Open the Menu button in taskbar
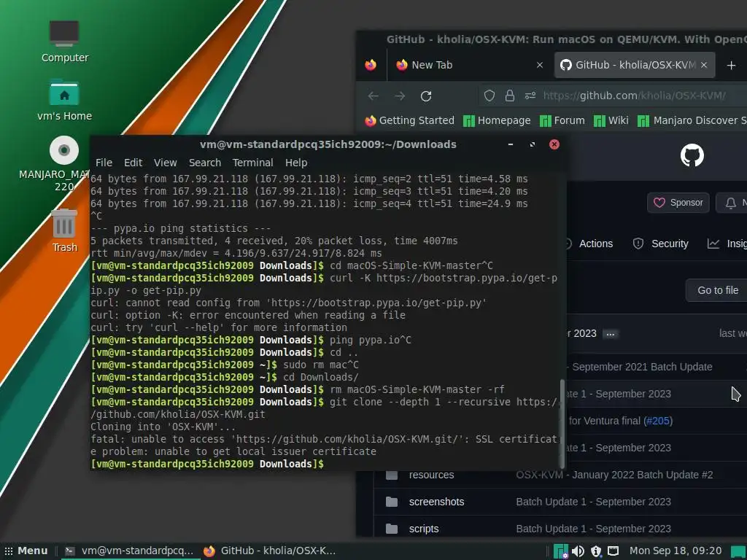The width and height of the screenshot is (747, 560). click(26, 551)
